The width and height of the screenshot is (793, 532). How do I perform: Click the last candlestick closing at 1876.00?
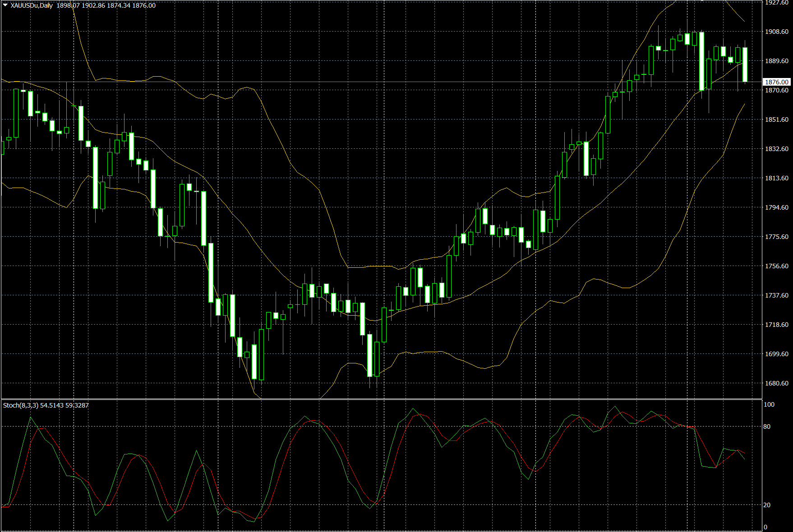pyautogui.click(x=745, y=64)
